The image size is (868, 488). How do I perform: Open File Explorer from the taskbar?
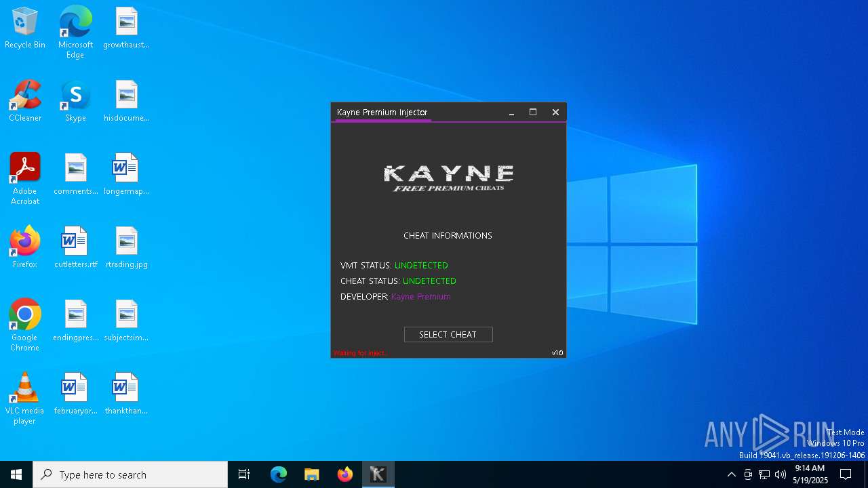click(x=312, y=474)
